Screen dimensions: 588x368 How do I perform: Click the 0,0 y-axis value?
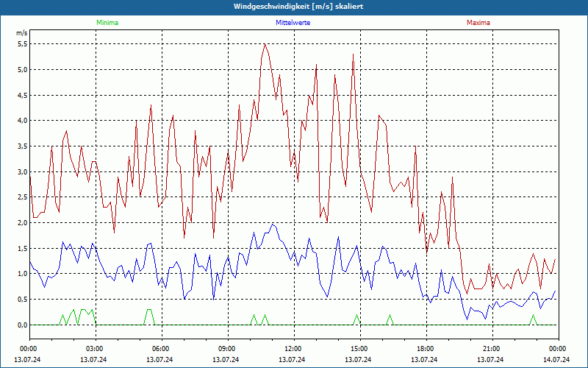coord(23,325)
